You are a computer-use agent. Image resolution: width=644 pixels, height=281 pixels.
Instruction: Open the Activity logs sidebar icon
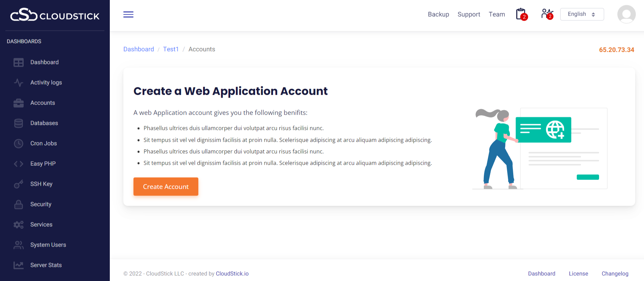19,83
